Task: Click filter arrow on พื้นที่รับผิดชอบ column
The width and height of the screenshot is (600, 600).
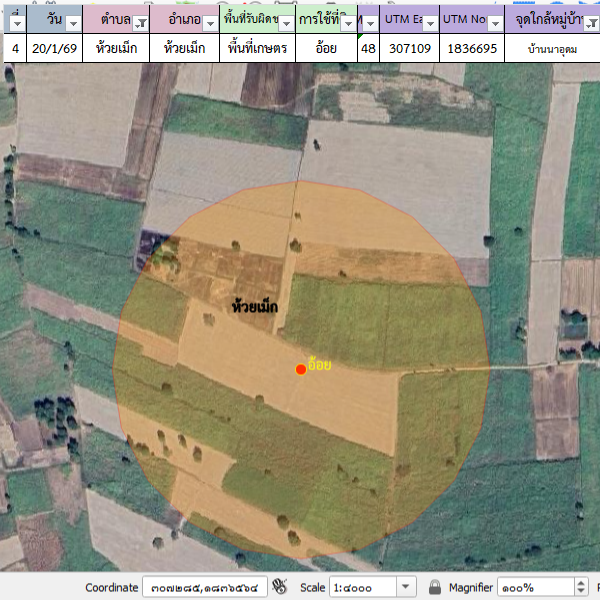Action: pos(286,23)
